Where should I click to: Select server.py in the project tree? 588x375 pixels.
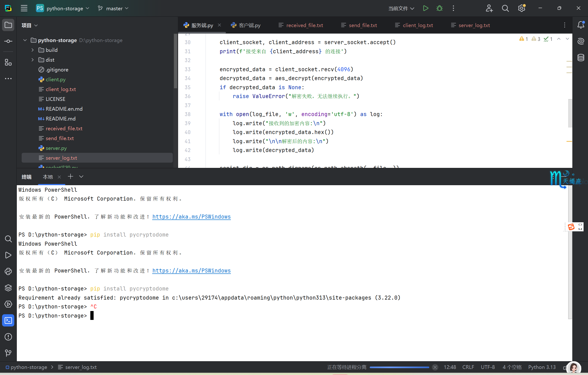pos(56,148)
